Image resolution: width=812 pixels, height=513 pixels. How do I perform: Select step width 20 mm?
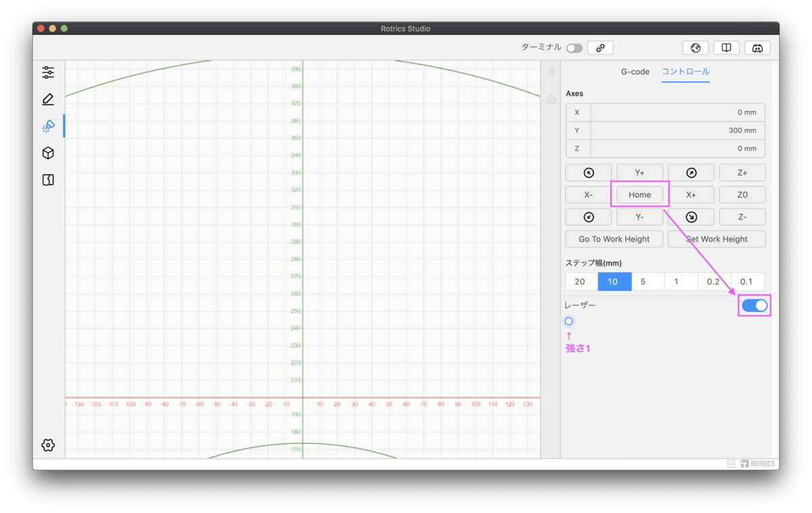[x=581, y=282]
